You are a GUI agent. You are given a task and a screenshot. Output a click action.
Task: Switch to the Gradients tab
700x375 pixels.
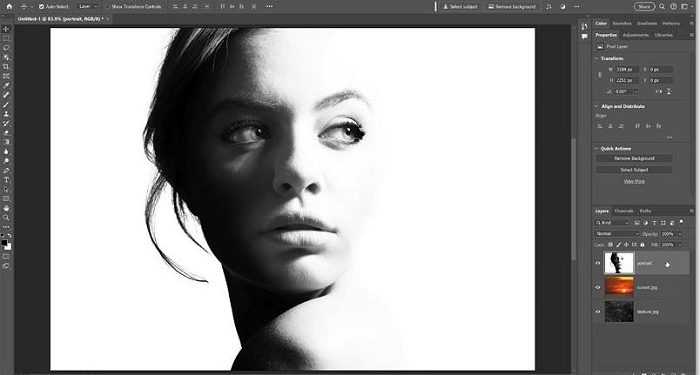click(x=647, y=23)
